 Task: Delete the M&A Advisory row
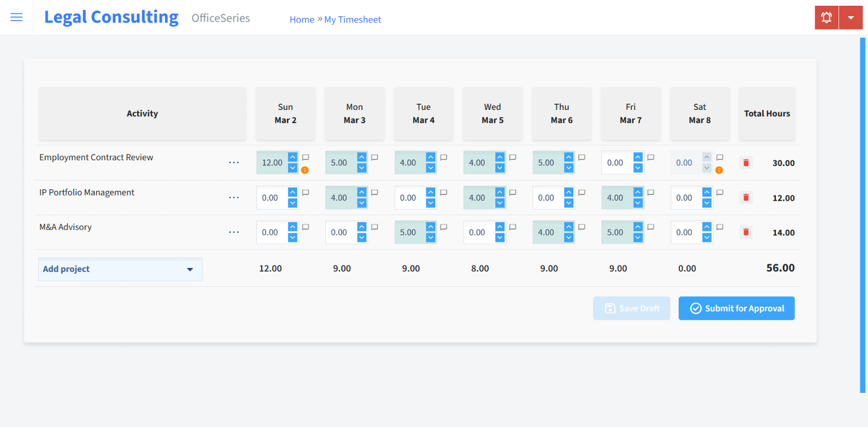(745, 232)
